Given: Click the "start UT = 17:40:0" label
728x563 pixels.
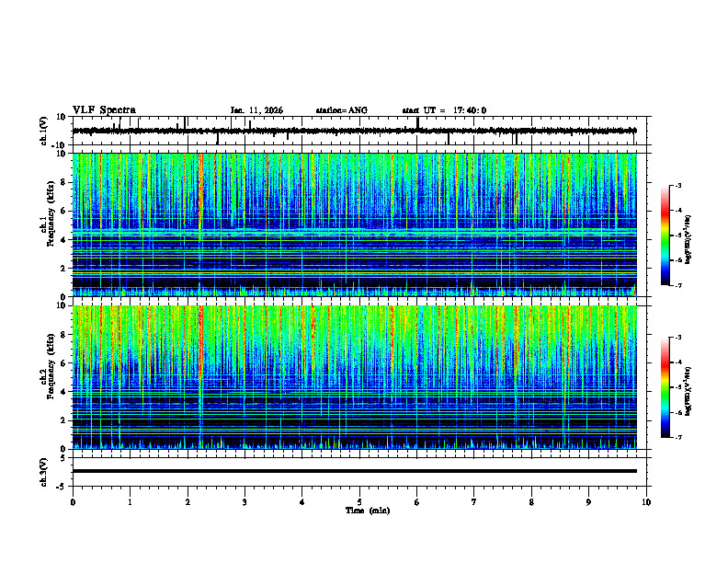Looking at the screenshot, I should tap(444, 110).
